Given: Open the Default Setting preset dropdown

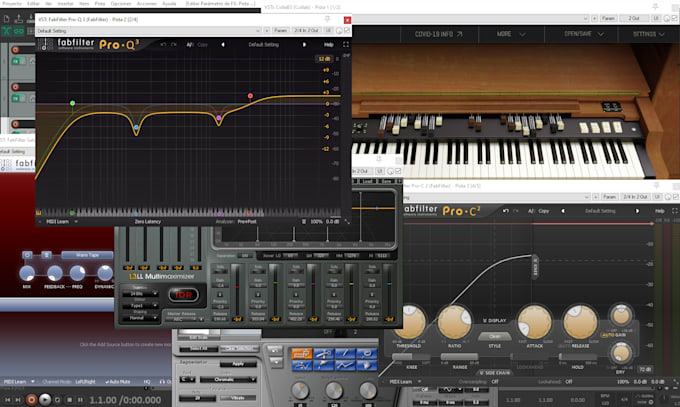Looking at the screenshot, I should (x=148, y=31).
